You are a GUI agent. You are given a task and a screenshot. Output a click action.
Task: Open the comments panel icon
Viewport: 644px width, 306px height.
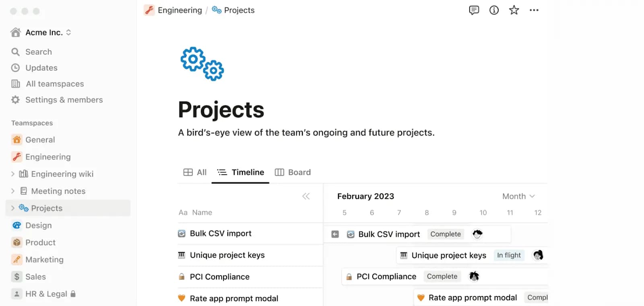click(474, 10)
